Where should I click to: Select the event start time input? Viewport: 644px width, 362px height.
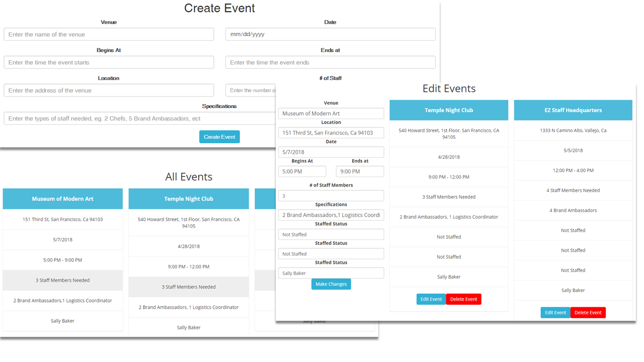pos(109,62)
